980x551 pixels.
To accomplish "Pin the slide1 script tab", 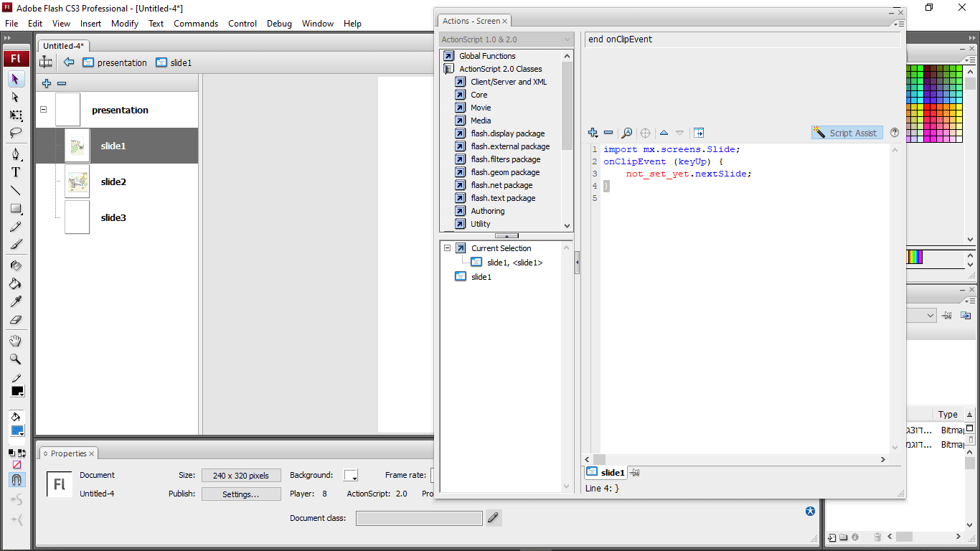I will click(x=635, y=472).
